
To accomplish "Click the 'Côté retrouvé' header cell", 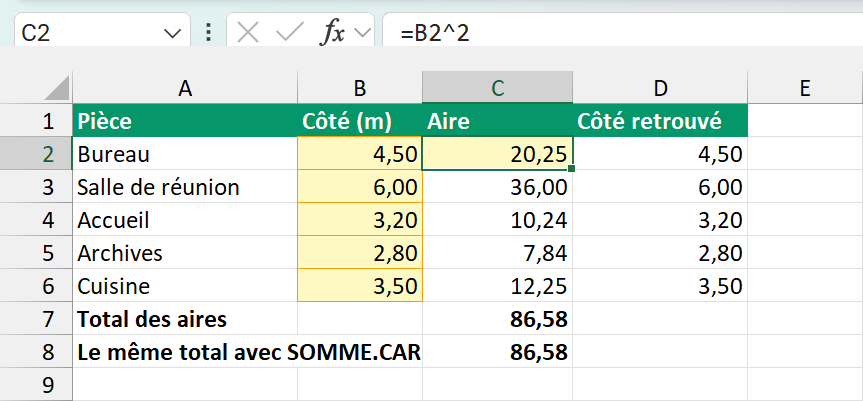I will (660, 120).
